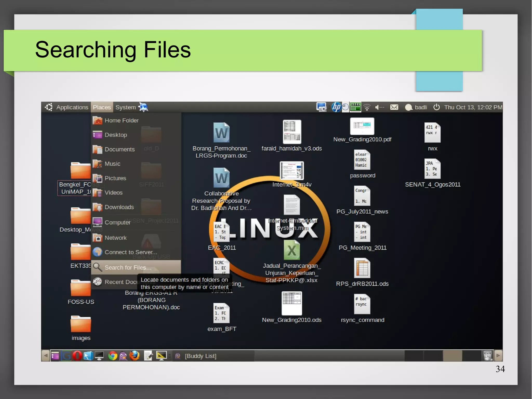Click the date and time clock
The height and width of the screenshot is (399, 532).
[x=473, y=107]
